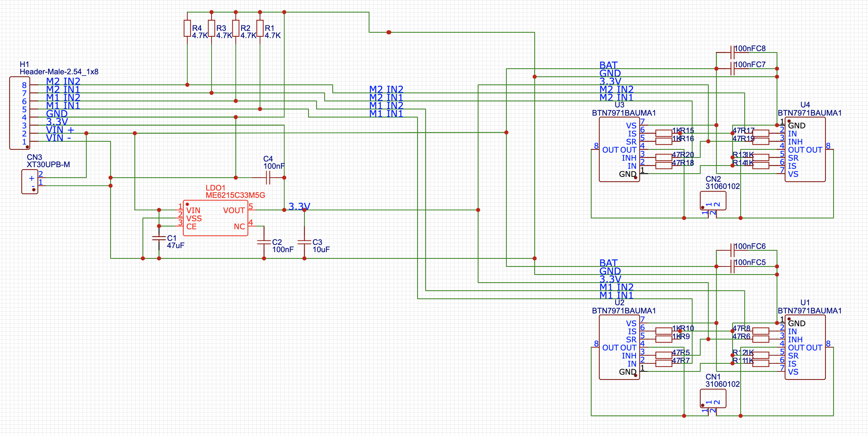This screenshot has height=436, width=868.
Task: Select the C2 100nF capacitor symbol
Action: 264,242
